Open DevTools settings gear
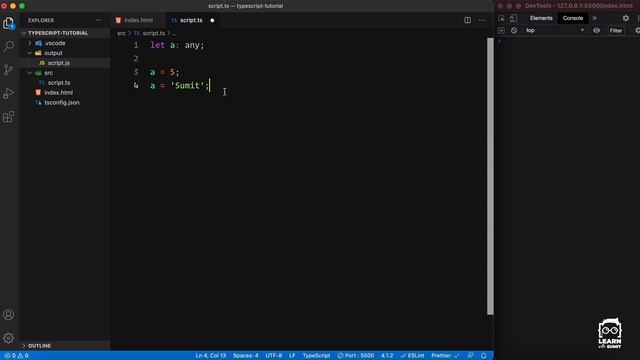Image resolution: width=640 pixels, height=360 pixels. (626, 18)
